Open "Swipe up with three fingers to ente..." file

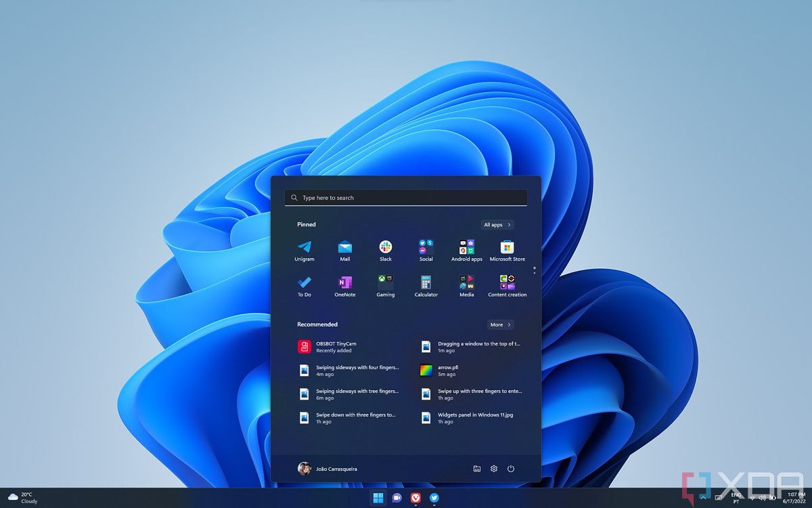[470, 394]
